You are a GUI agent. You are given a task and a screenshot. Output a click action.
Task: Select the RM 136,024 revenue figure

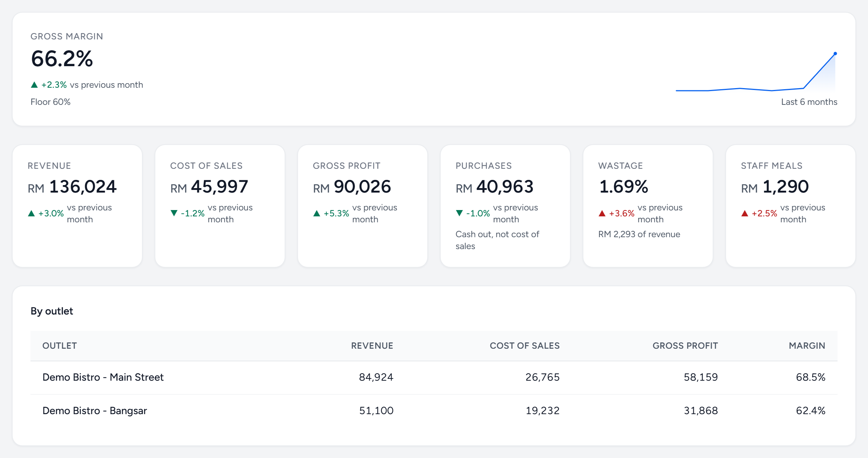click(x=72, y=187)
